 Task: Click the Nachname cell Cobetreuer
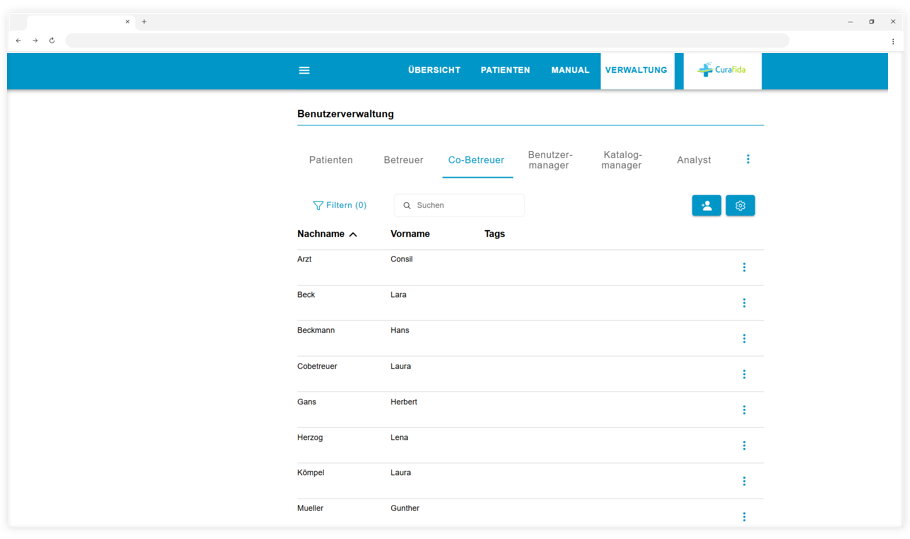(x=317, y=366)
